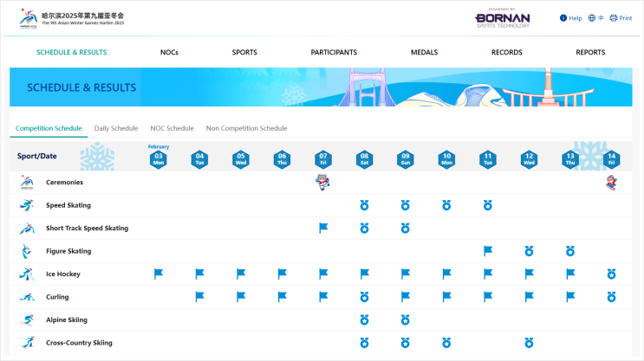Open the opening ceremony mascot on Feb 07
644x361 pixels.
coord(323,182)
